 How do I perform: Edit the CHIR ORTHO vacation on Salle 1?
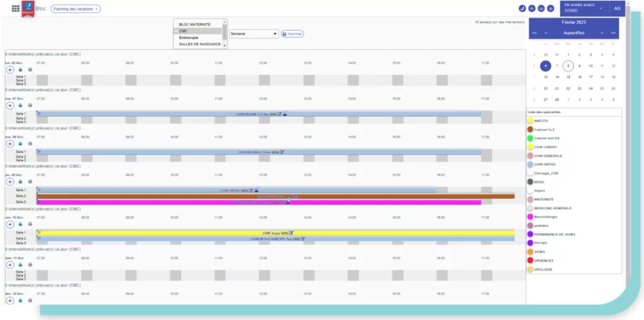(x=252, y=190)
